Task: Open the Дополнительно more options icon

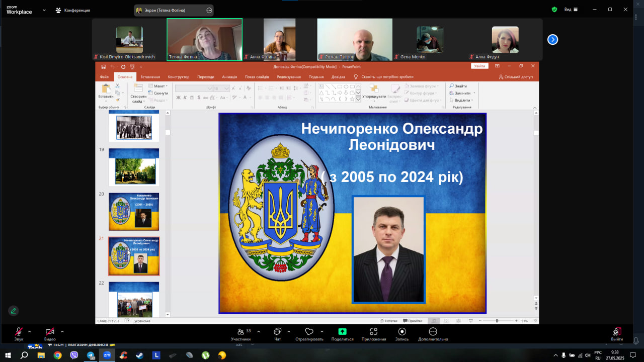Action: [433, 332]
